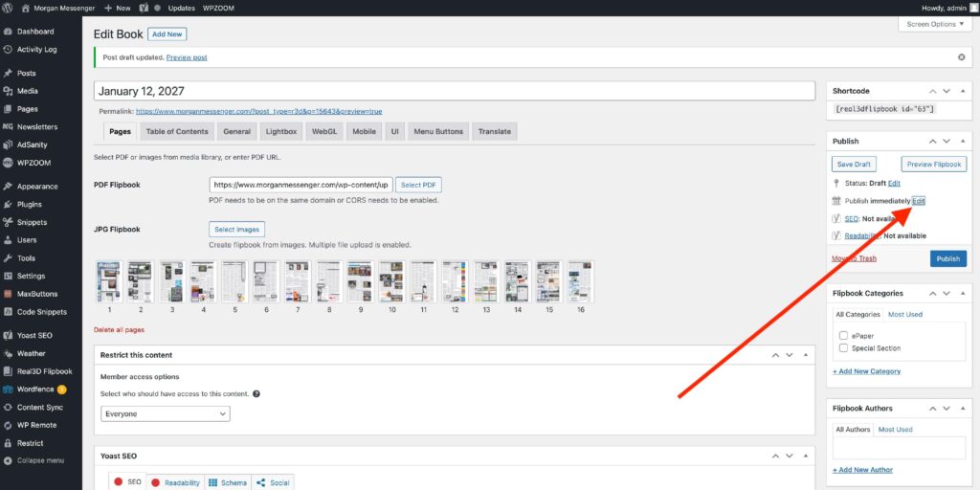This screenshot has height=490, width=980.
Task: Open Plugins from the sidebar
Action: [30, 204]
